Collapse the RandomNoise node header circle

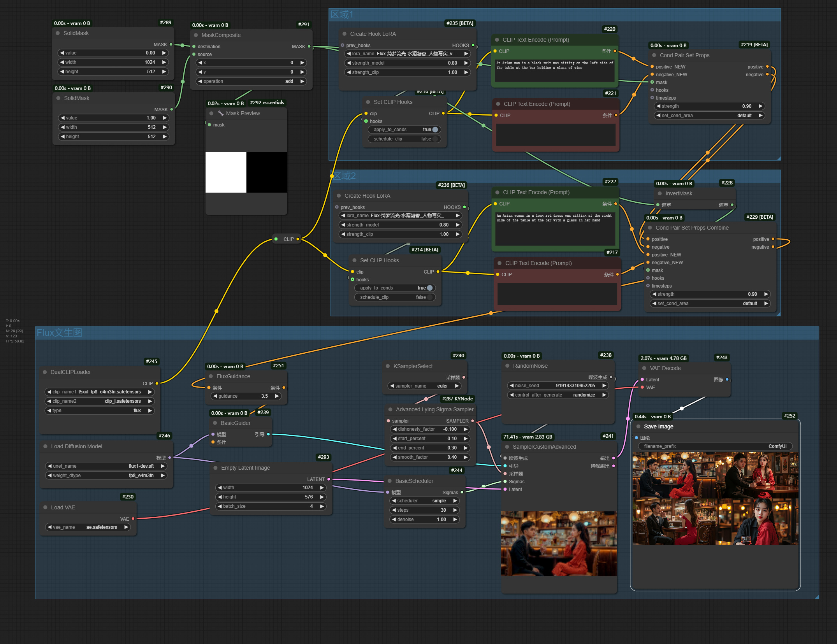point(507,366)
